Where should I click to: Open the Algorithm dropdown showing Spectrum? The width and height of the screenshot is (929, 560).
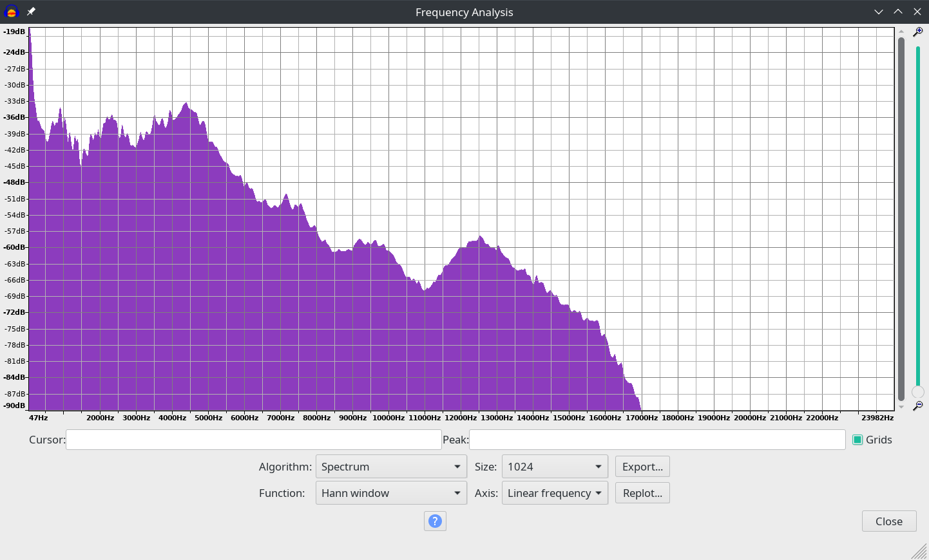[391, 467]
